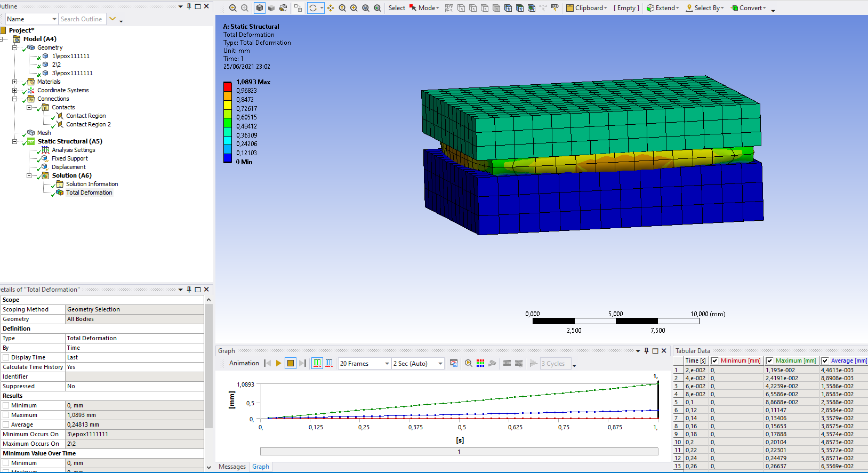This screenshot has height=473, width=868.
Task: Pin the Details panel
Action: 189,290
